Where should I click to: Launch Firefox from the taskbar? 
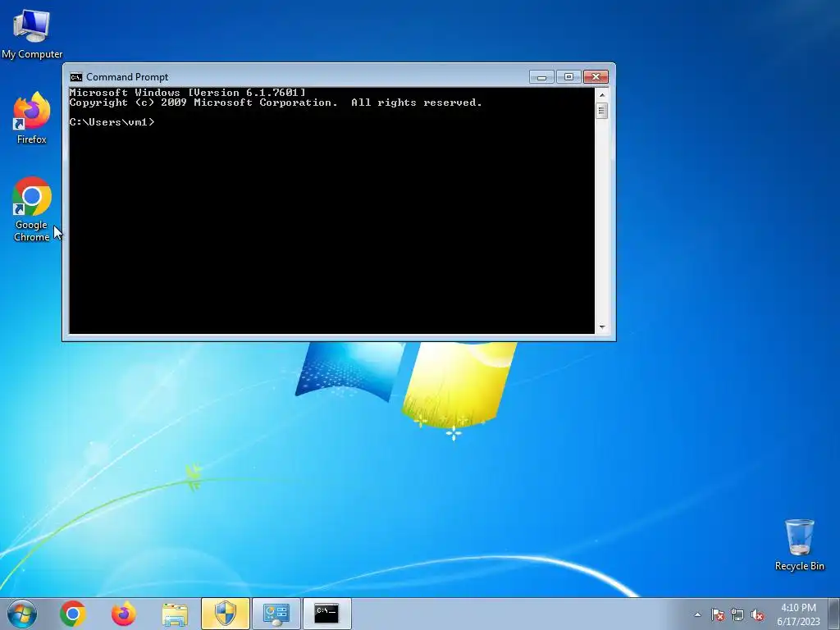(x=123, y=614)
